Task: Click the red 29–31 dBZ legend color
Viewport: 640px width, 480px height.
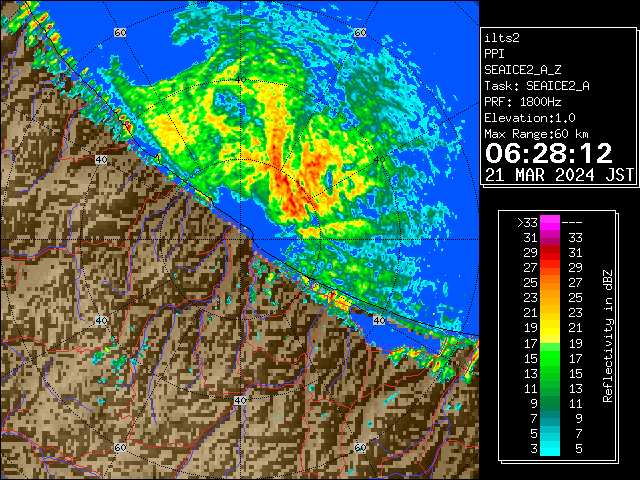Action: pyautogui.click(x=549, y=253)
